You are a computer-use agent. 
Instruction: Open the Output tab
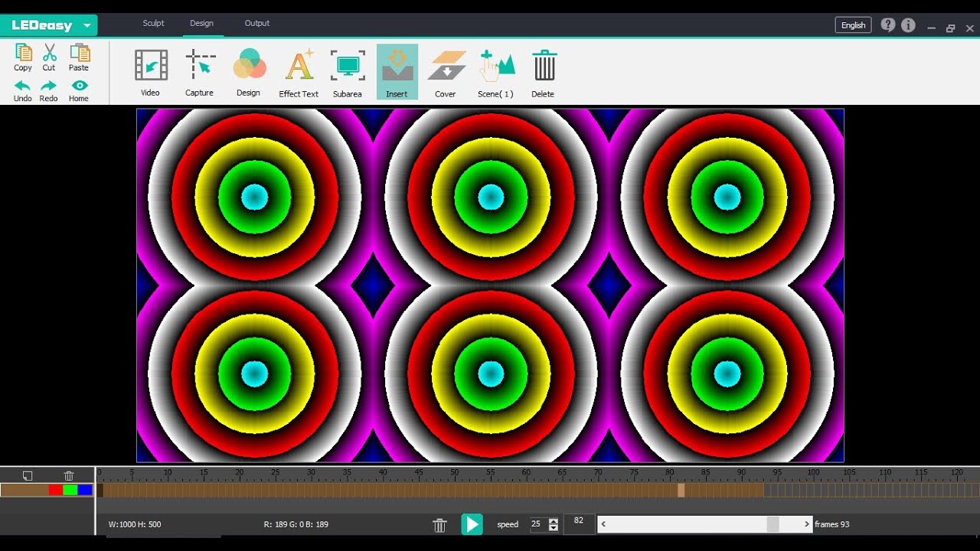256,23
